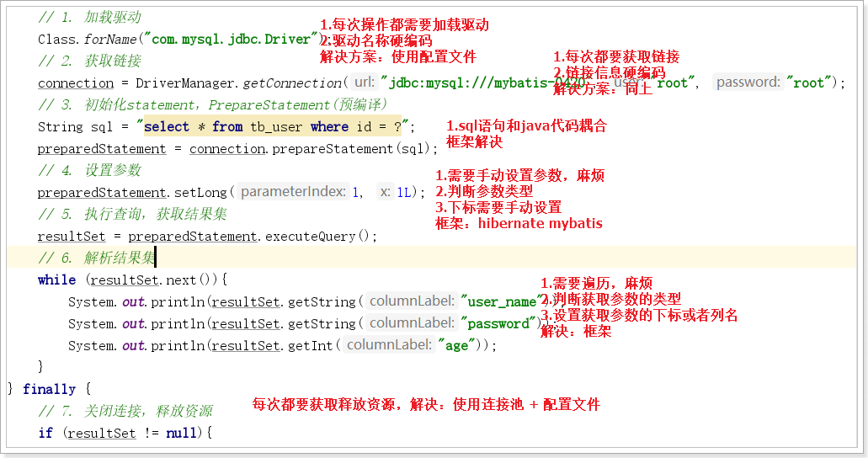
Task: Click the "url:" parameter hint
Action: (365, 82)
